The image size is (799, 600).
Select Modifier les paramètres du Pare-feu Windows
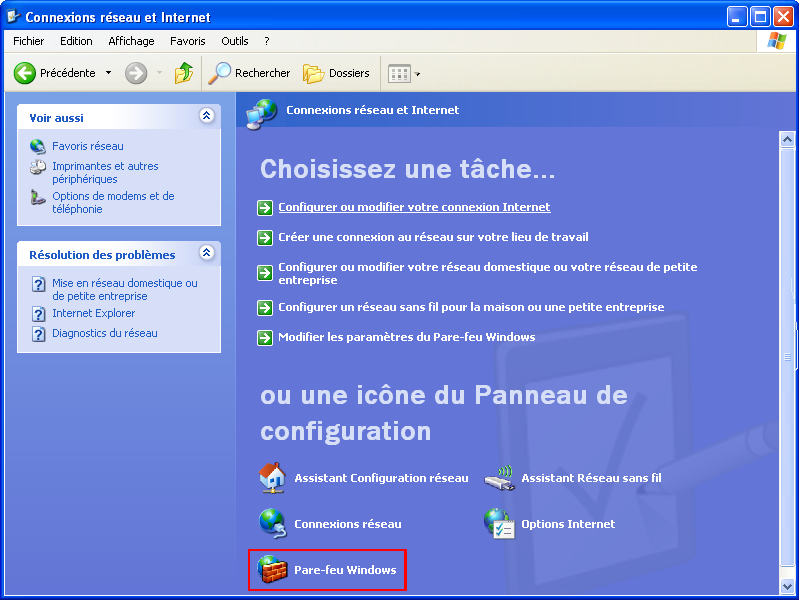[407, 337]
